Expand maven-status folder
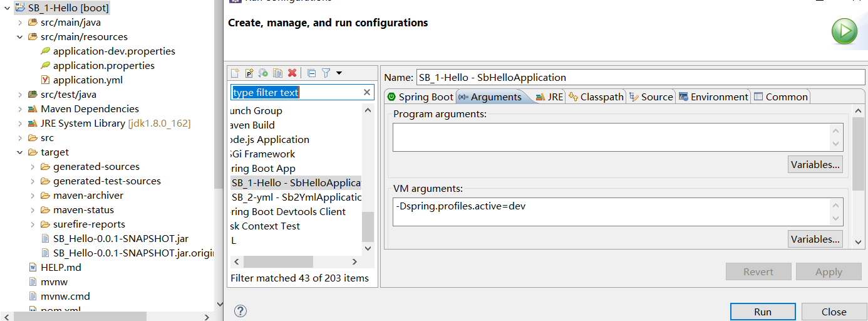 (33, 209)
